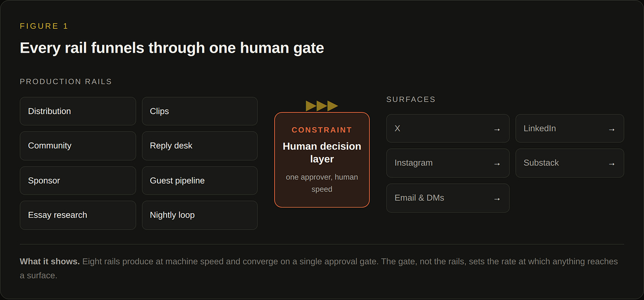The width and height of the screenshot is (644, 300).
Task: Click the arrow icon in the Instagram card
Action: click(497, 164)
